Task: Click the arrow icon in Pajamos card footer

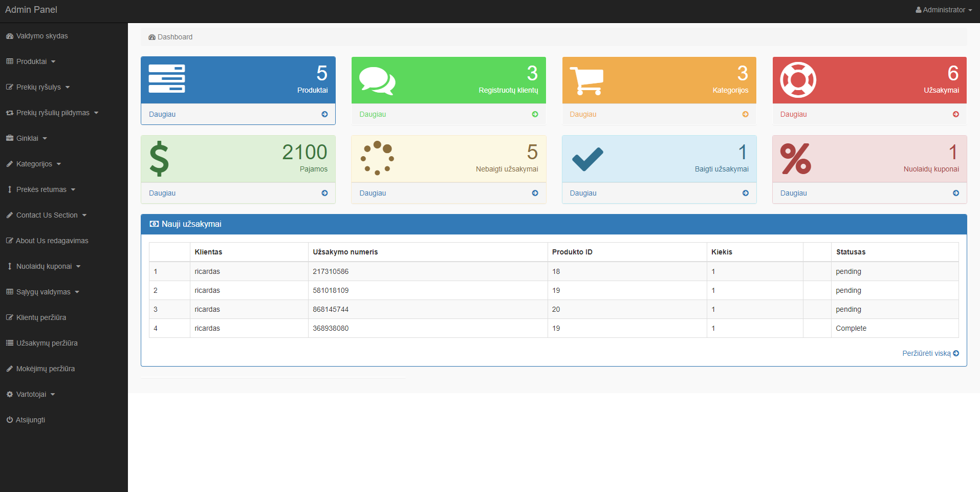Action: (x=324, y=193)
